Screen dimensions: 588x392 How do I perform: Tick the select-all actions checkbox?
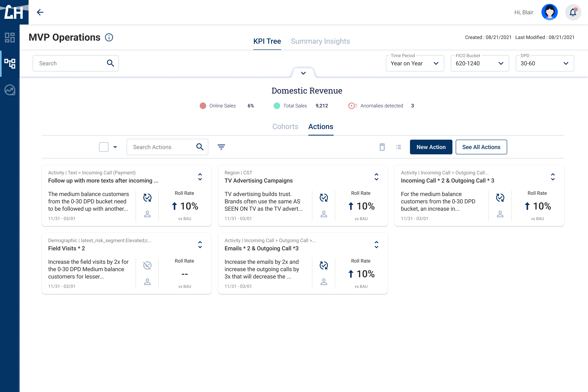[x=104, y=147]
